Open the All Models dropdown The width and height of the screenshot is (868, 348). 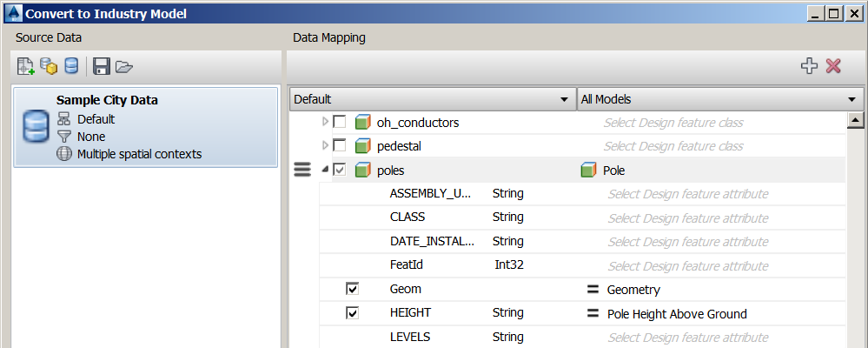pos(717,99)
